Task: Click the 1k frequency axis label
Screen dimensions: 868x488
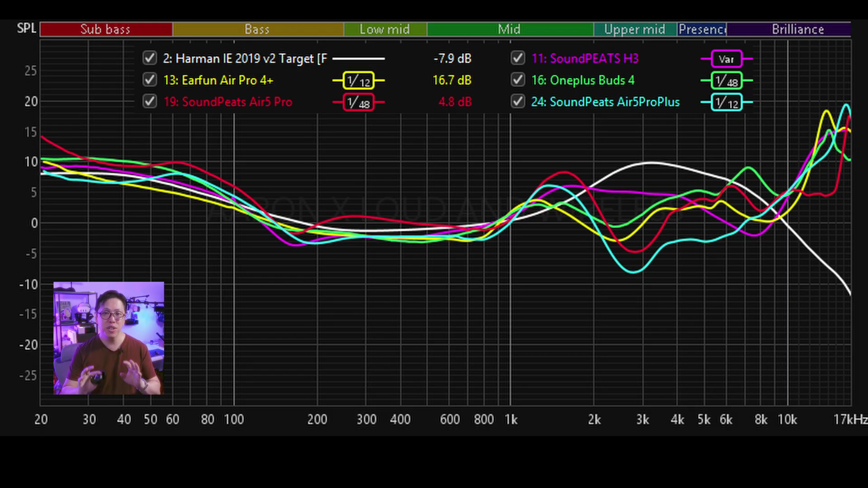Action: (x=511, y=420)
